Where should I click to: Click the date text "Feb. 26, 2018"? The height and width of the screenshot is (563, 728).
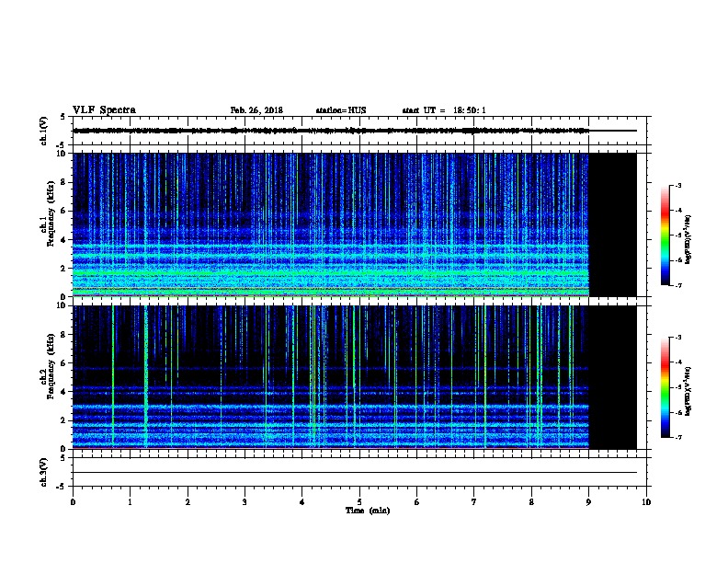point(256,110)
